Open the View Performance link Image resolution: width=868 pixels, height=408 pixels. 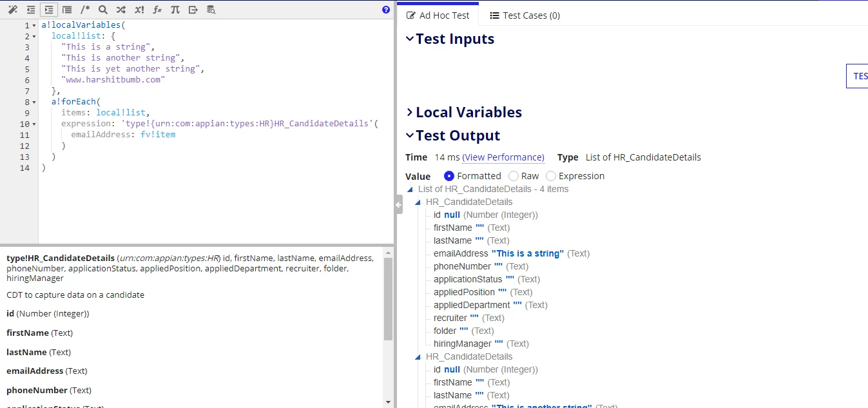point(503,157)
